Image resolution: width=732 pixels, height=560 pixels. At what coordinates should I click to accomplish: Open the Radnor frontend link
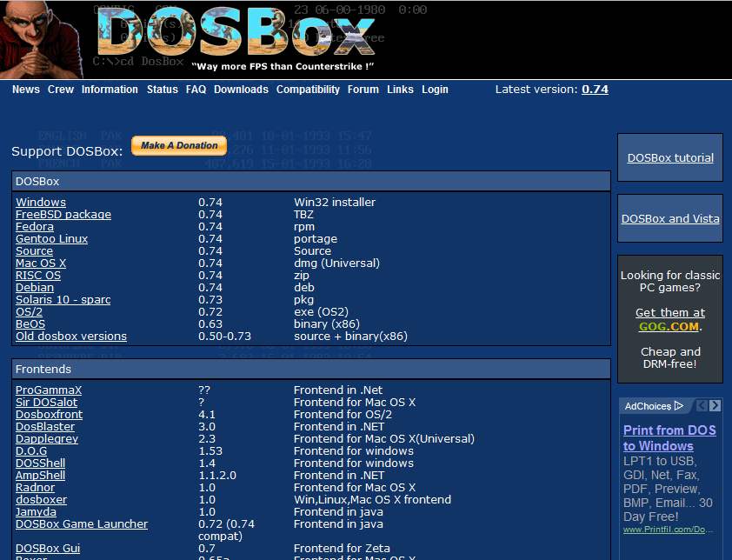[x=36, y=487]
